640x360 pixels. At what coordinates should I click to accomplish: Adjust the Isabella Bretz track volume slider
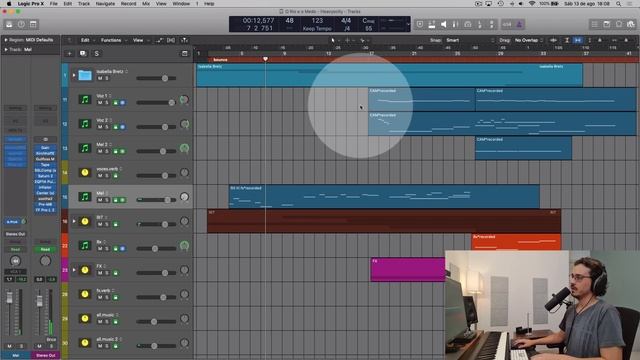[x=157, y=78]
